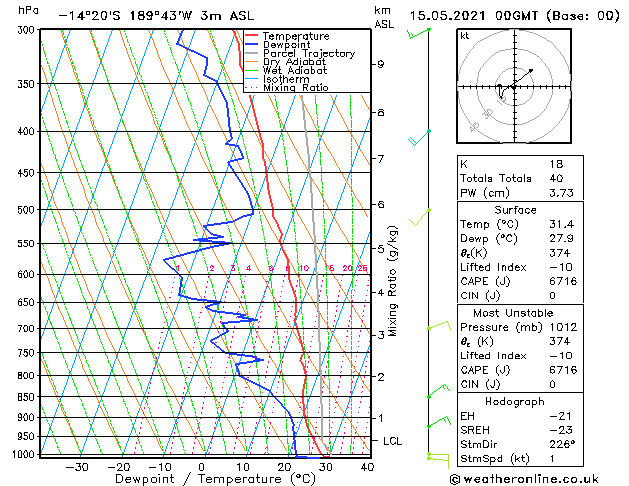
Task: Click the CAPE value 6716 under Surface
Action: point(563,281)
